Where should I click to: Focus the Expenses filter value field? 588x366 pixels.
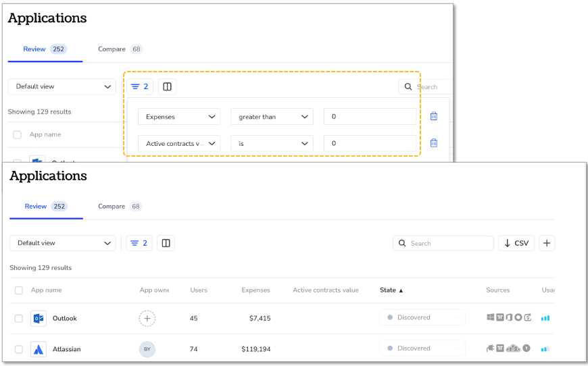(x=370, y=117)
